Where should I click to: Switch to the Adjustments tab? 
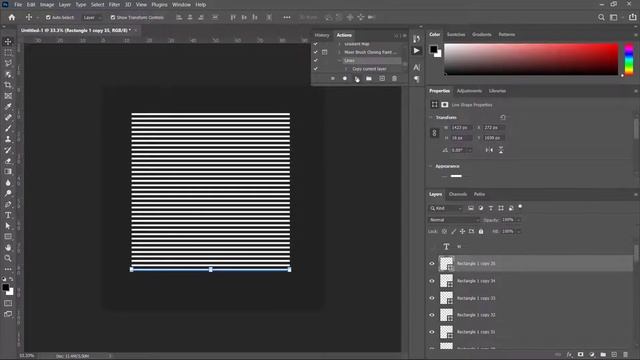(469, 91)
